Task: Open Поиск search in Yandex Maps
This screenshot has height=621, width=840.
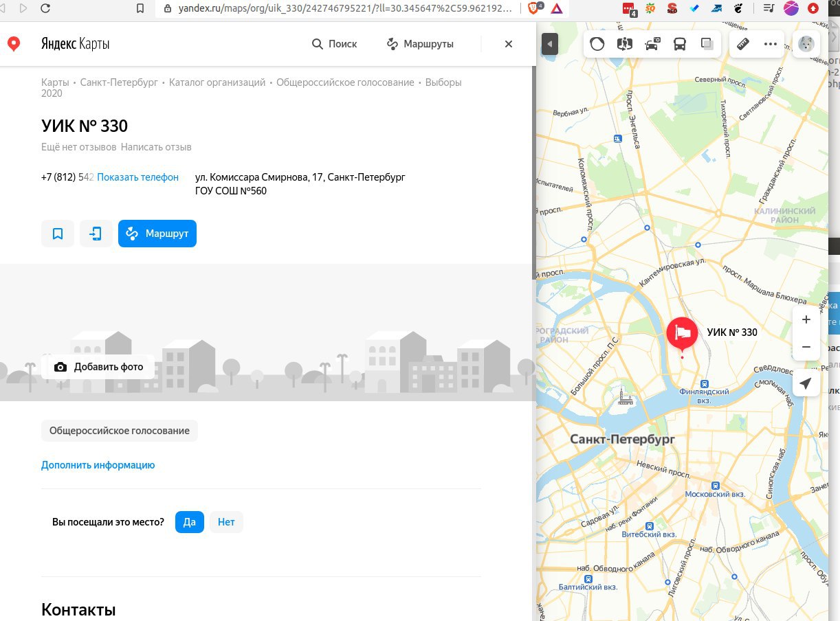Action: coord(335,44)
